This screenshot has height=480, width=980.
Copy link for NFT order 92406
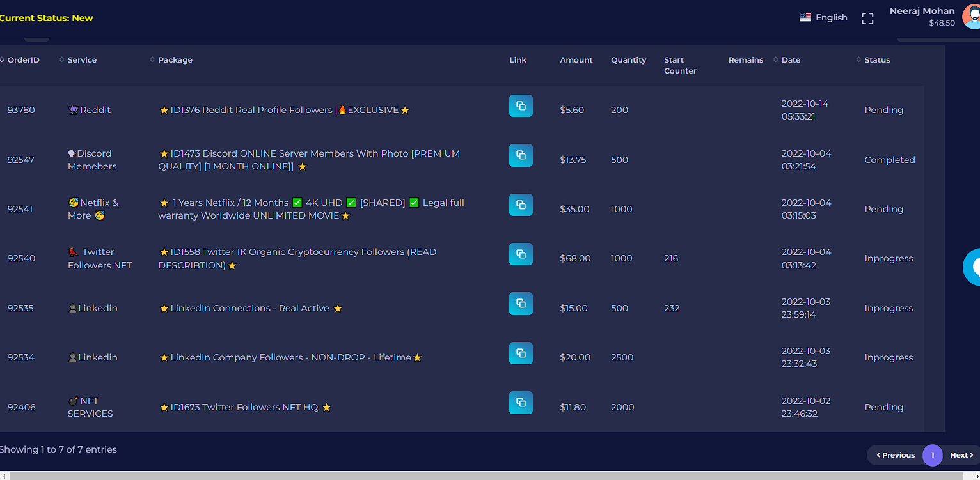tap(521, 403)
